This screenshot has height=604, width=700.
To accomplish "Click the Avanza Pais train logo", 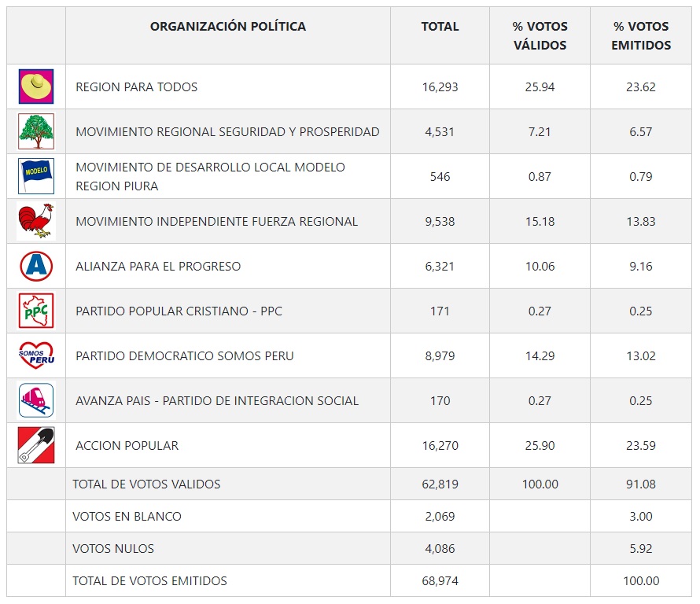I will (x=36, y=400).
